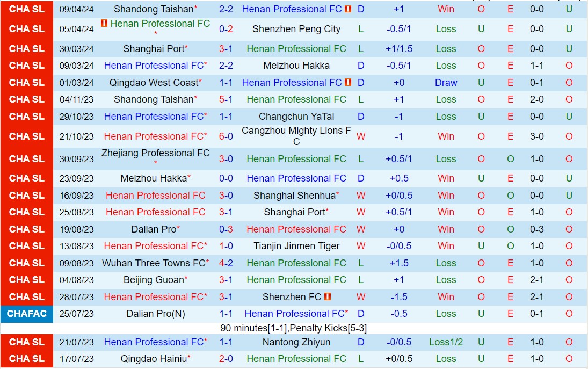Open the Tianjin Jinmen Tiger team page

point(296,246)
